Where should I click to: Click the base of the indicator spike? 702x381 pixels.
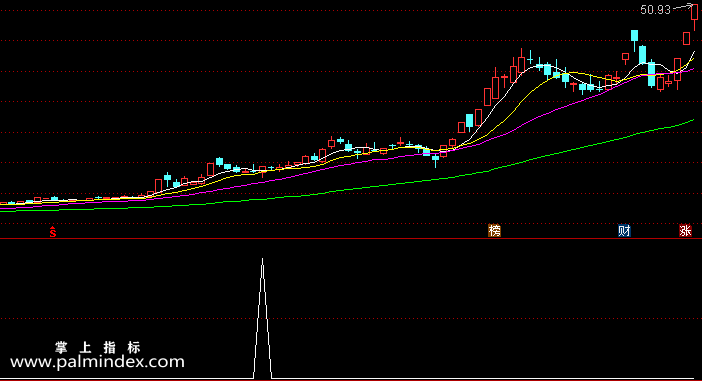tap(262, 378)
